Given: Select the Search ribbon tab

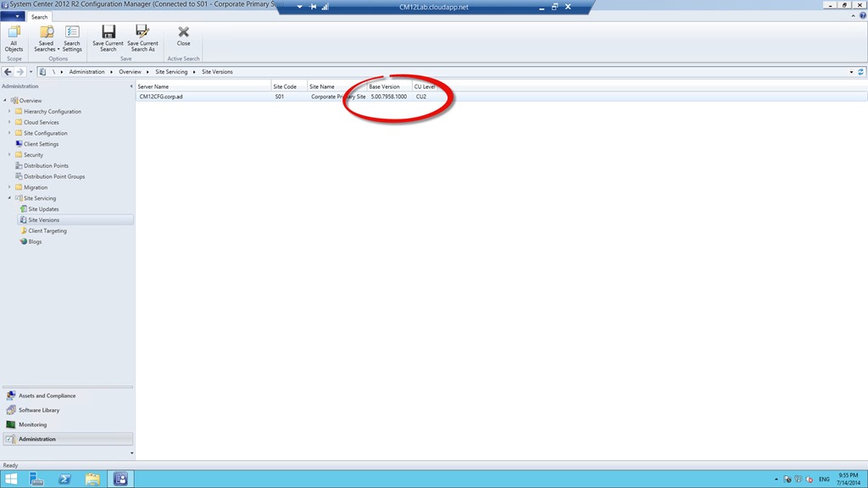Looking at the screenshot, I should 40,17.
